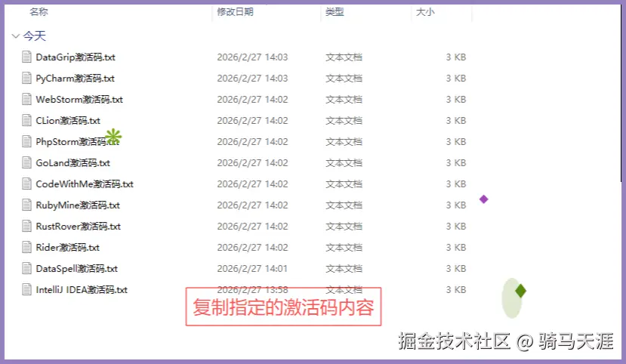This screenshot has height=364, width=626.
Task: Click date 2026/2/27 14:02 of WebStorm row
Action: (252, 100)
